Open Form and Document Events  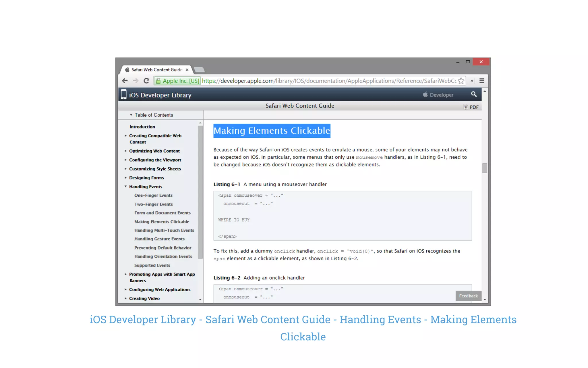[163, 213]
